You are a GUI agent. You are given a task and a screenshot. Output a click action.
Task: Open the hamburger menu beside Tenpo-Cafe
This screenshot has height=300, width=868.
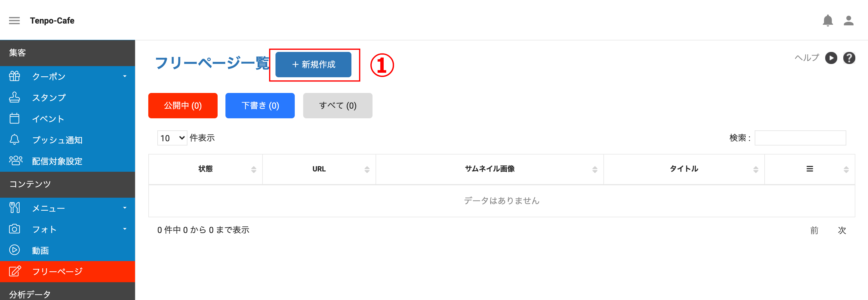coord(14,21)
